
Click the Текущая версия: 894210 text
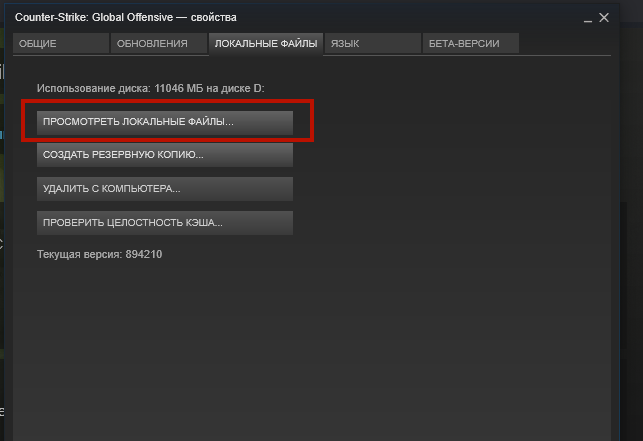pyautogui.click(x=100, y=254)
